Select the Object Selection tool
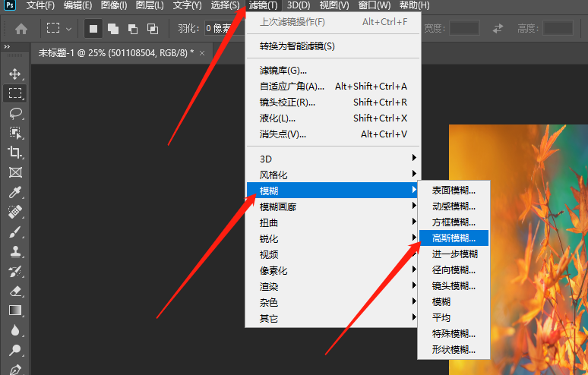This screenshot has width=588, height=375. (x=15, y=133)
